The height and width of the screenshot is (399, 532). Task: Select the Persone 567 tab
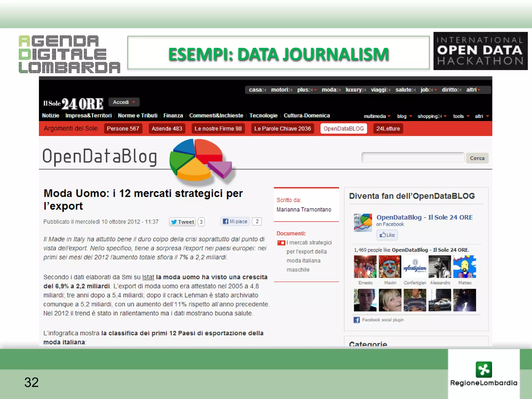click(123, 129)
